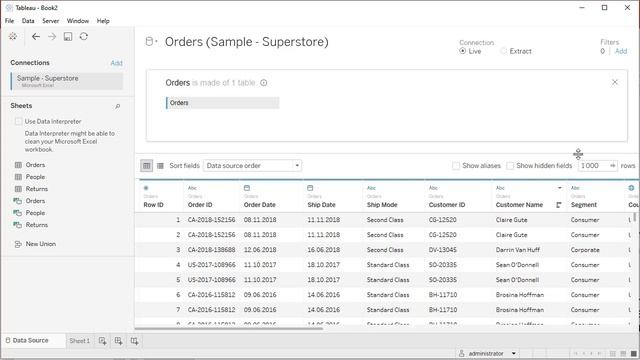Show the tabs view rightmost status icon
640x360 pixels.
pos(633,353)
